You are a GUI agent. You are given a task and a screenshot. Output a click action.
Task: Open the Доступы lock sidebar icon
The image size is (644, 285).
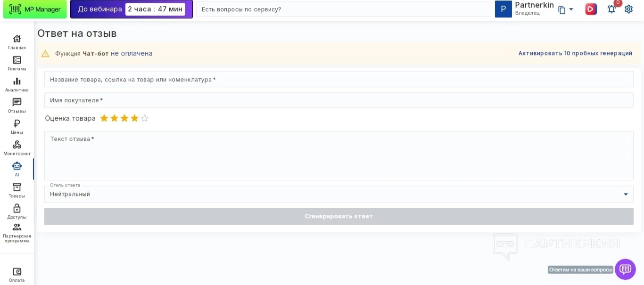pyautogui.click(x=17, y=208)
